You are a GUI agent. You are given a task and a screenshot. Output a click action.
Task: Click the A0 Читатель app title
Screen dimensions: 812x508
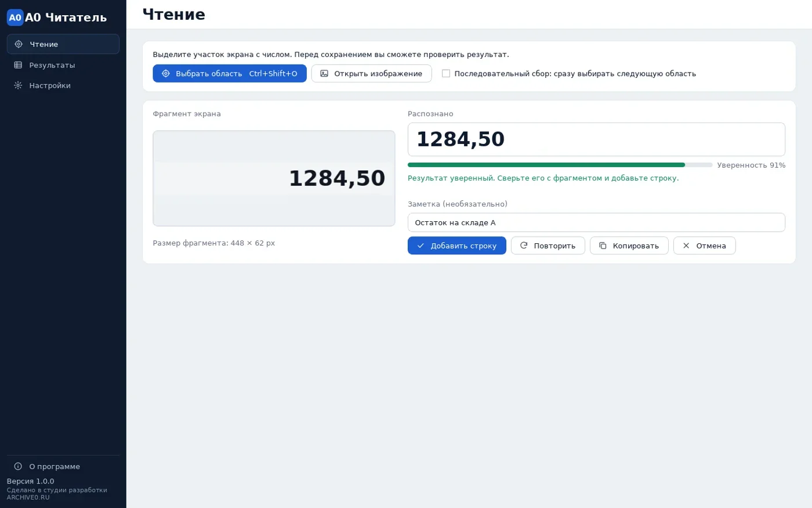[x=66, y=17]
